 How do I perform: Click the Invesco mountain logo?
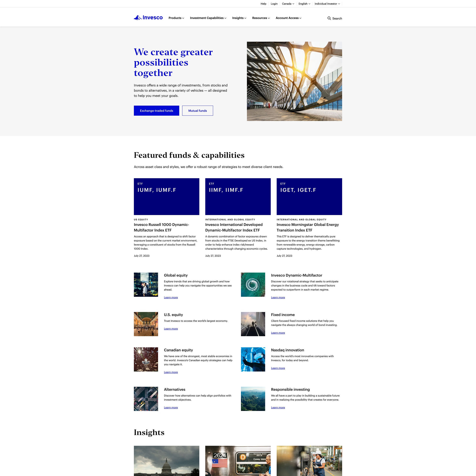pos(148,18)
